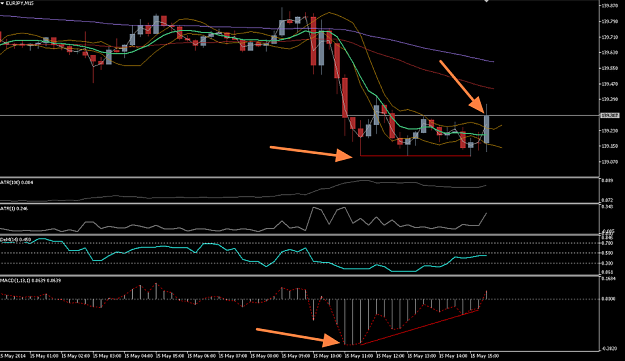Click the EURJPY,M15 chart symbol label
This screenshot has height=361, width=625.
coord(20,3)
